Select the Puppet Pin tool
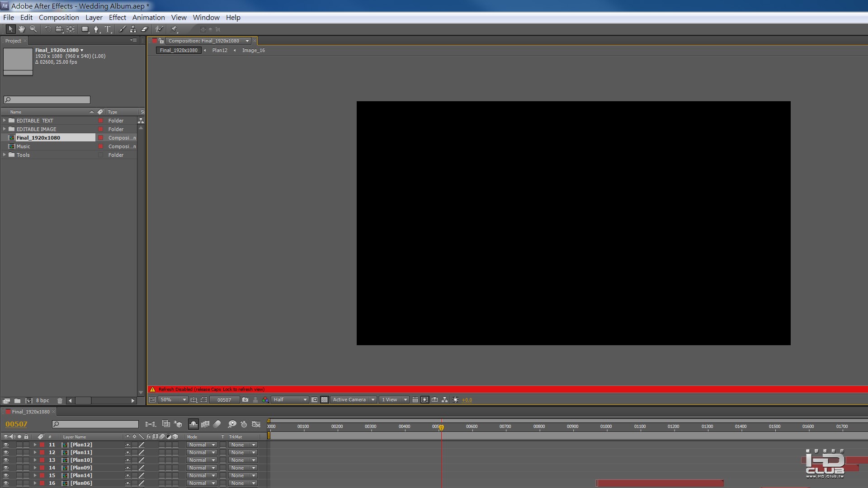Viewport: 868px width, 488px height. pyautogui.click(x=174, y=29)
